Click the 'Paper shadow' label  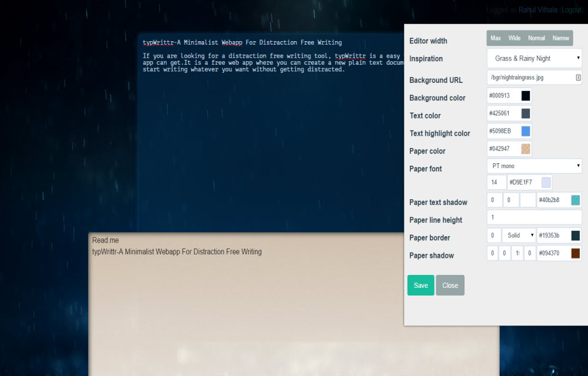[432, 256]
